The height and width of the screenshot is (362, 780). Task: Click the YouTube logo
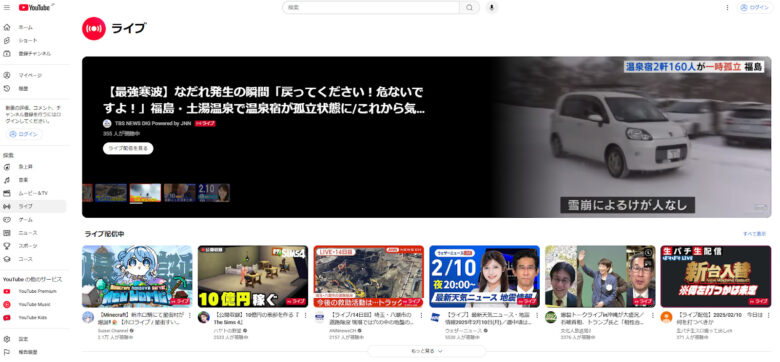tap(36, 7)
